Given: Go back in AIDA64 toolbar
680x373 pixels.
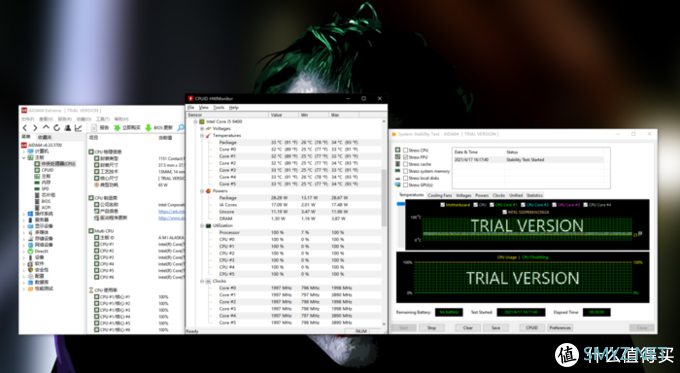Looking at the screenshot, I should (x=25, y=128).
